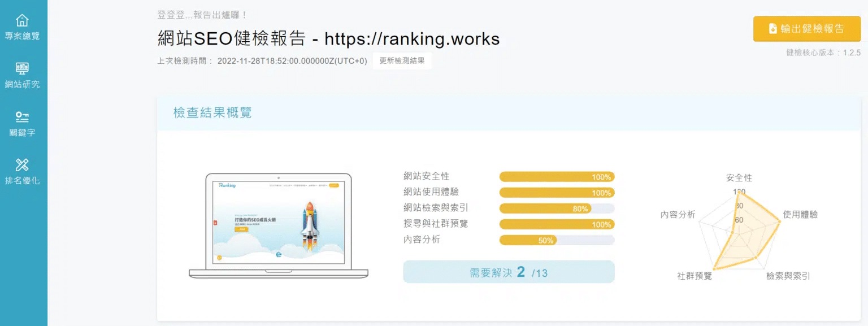Click the 安全性 label on radar chart
The width and height of the screenshot is (868, 326).
click(x=739, y=178)
